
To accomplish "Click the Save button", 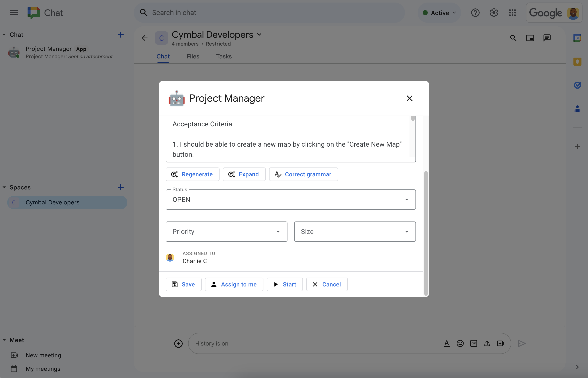I will tap(183, 284).
